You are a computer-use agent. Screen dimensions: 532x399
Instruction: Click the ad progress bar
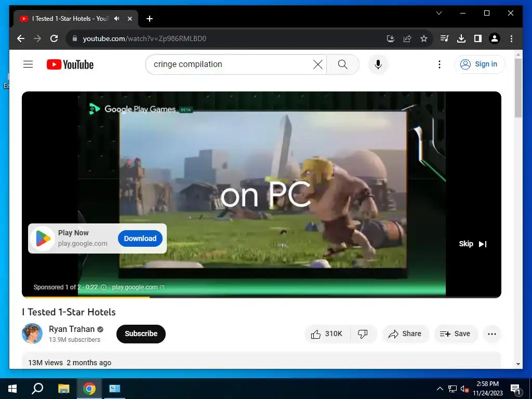(261, 297)
